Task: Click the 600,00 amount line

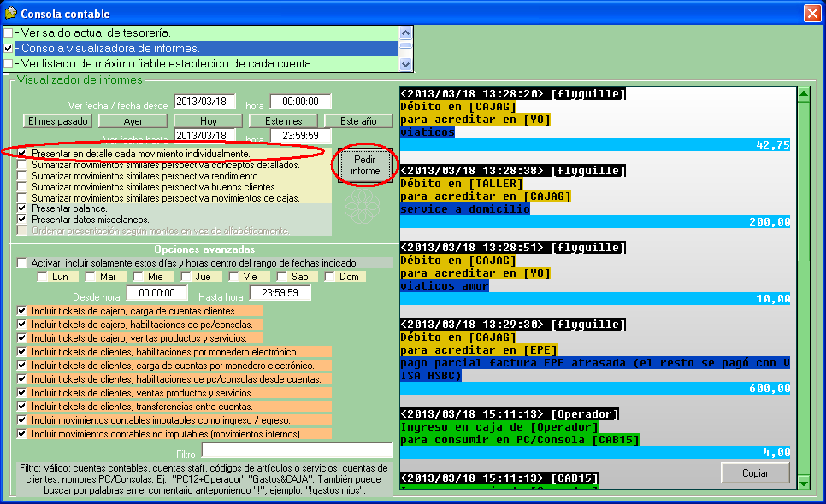Action: click(x=595, y=389)
